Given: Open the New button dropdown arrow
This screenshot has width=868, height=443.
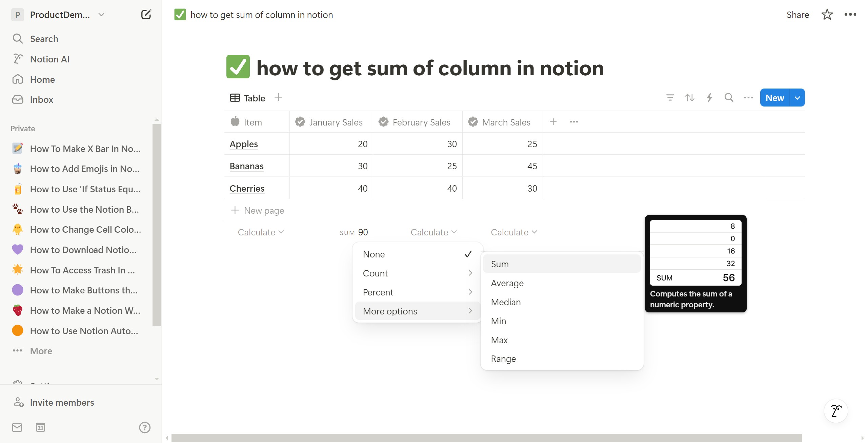Looking at the screenshot, I should (x=797, y=98).
